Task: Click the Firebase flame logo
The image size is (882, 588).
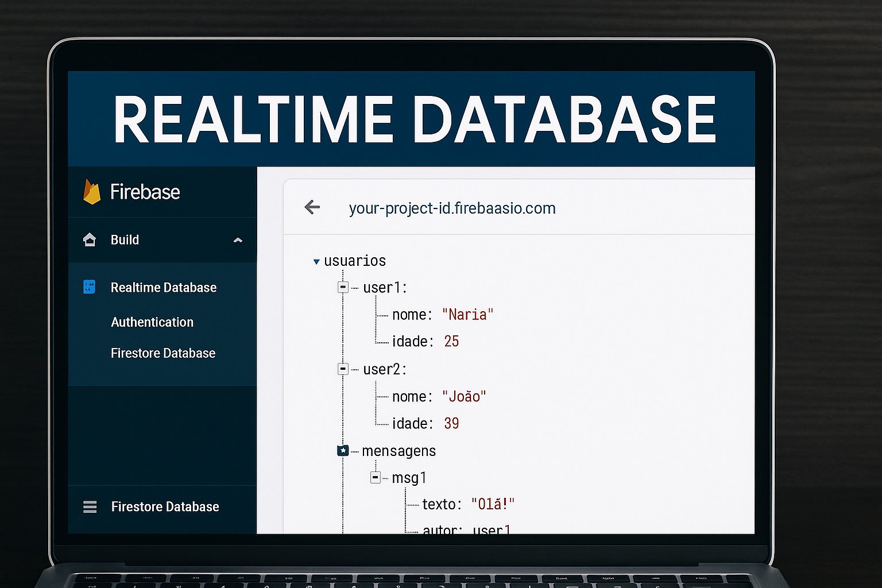Action: coord(92,191)
